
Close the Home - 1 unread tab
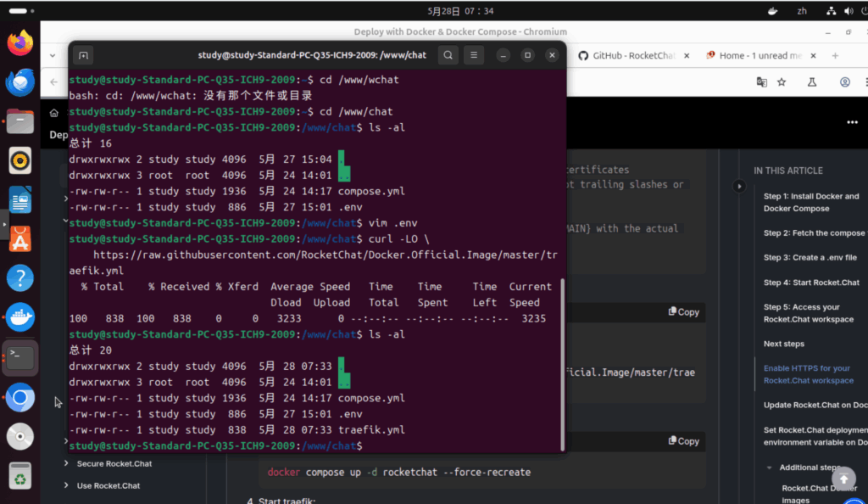[813, 55]
